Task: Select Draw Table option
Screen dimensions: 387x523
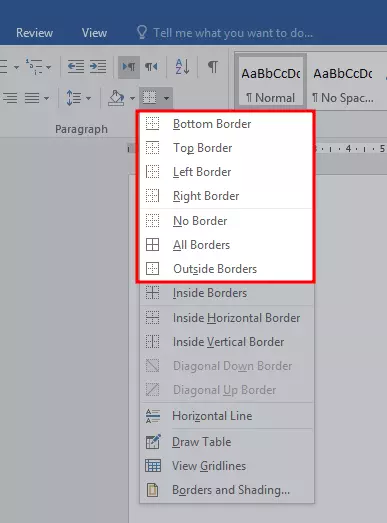Action: point(227,442)
